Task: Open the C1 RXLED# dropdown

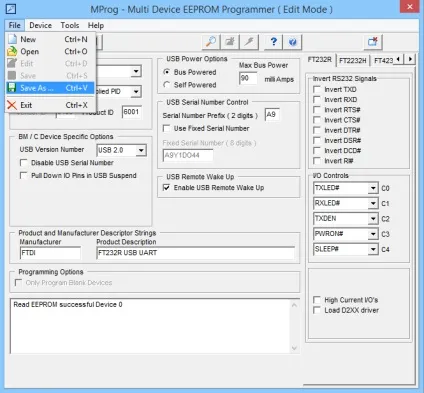Action: click(x=373, y=203)
